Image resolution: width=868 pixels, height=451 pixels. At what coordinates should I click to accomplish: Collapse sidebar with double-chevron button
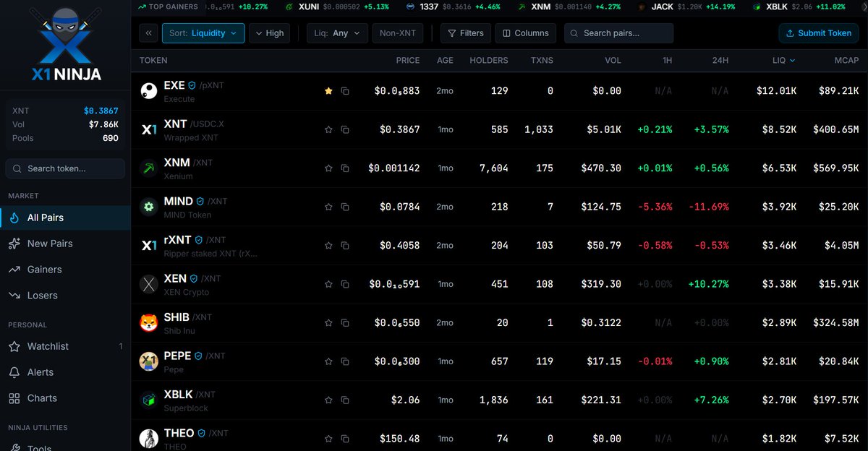pyautogui.click(x=148, y=33)
